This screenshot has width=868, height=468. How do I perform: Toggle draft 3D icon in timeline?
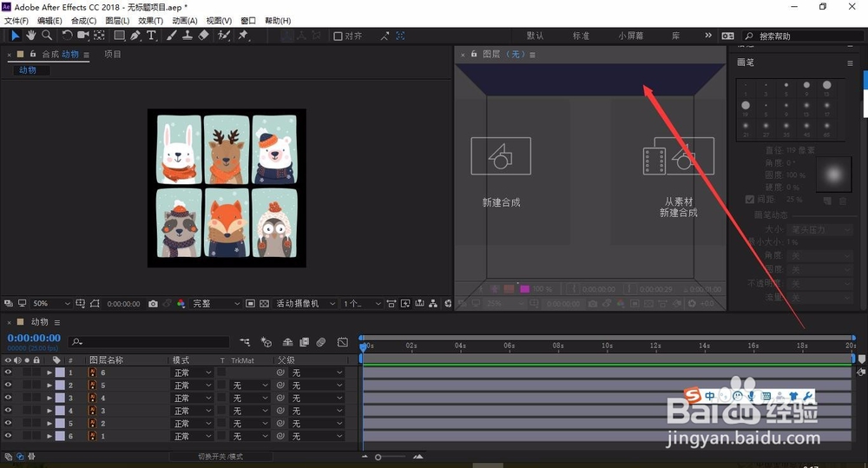click(x=266, y=342)
